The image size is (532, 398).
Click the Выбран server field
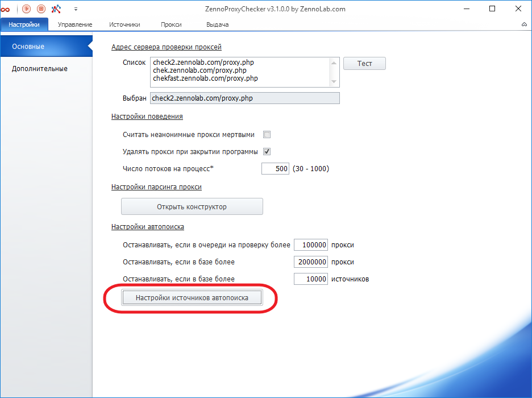coord(244,98)
